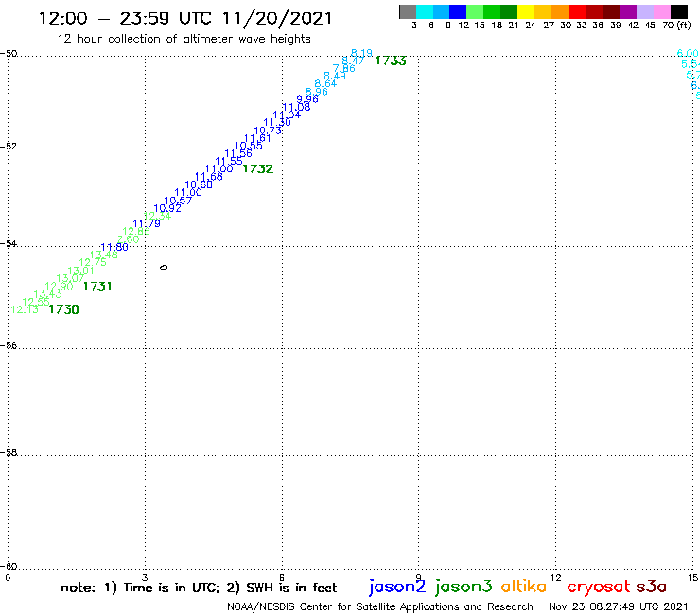Click the 13.01 wave height value

point(80,271)
